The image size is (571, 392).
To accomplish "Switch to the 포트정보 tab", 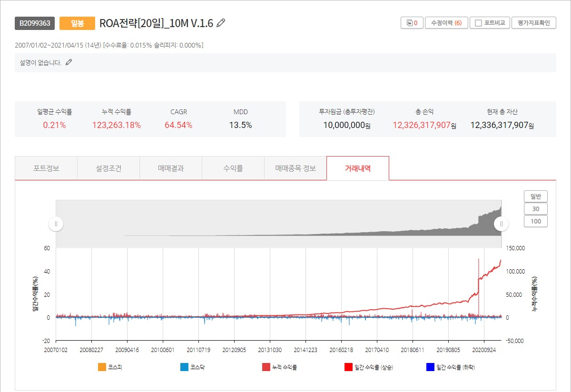I will click(46, 168).
